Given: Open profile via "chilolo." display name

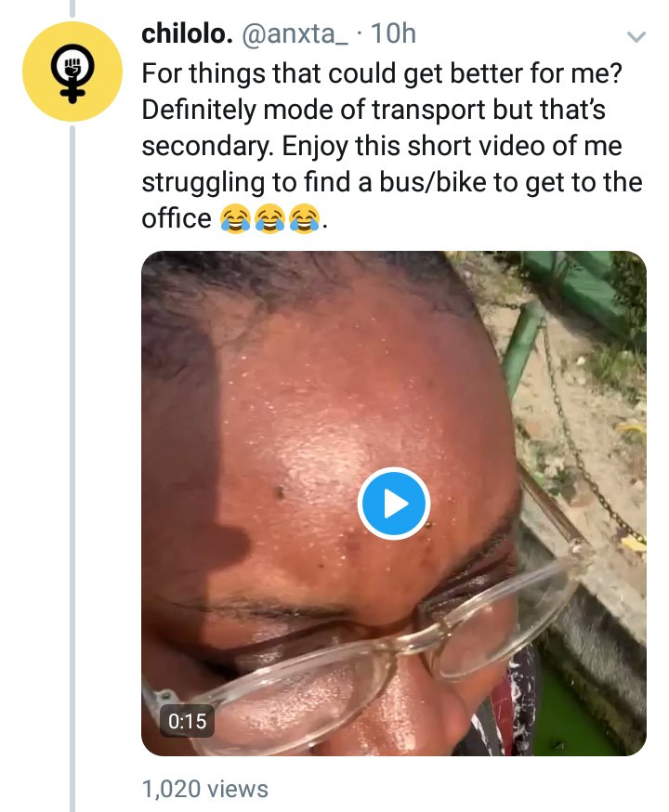Looking at the screenshot, I should click(x=186, y=34).
